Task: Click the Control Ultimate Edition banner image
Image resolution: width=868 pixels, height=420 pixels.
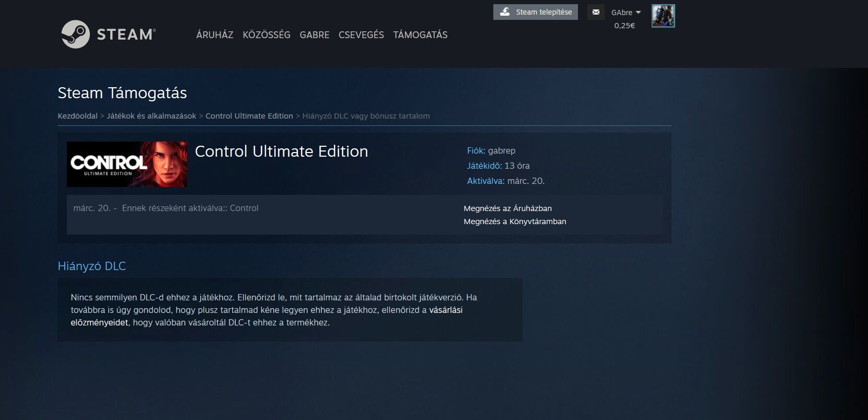Action: pyautogui.click(x=127, y=164)
